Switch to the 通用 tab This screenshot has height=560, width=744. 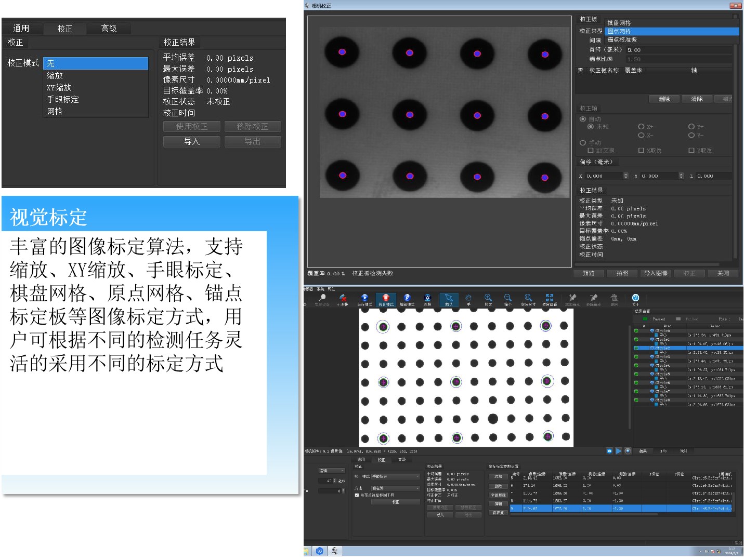[x=21, y=29]
